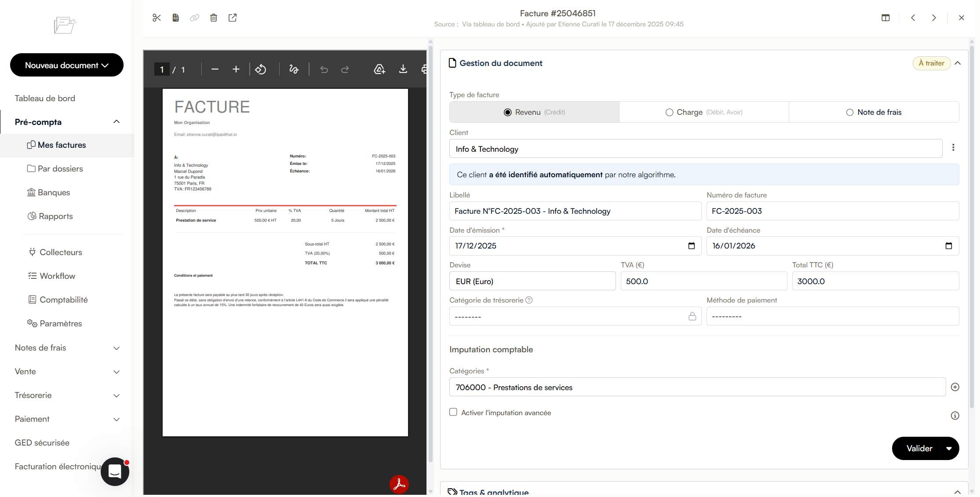
Task: Click the scissors split document icon
Action: (x=157, y=18)
